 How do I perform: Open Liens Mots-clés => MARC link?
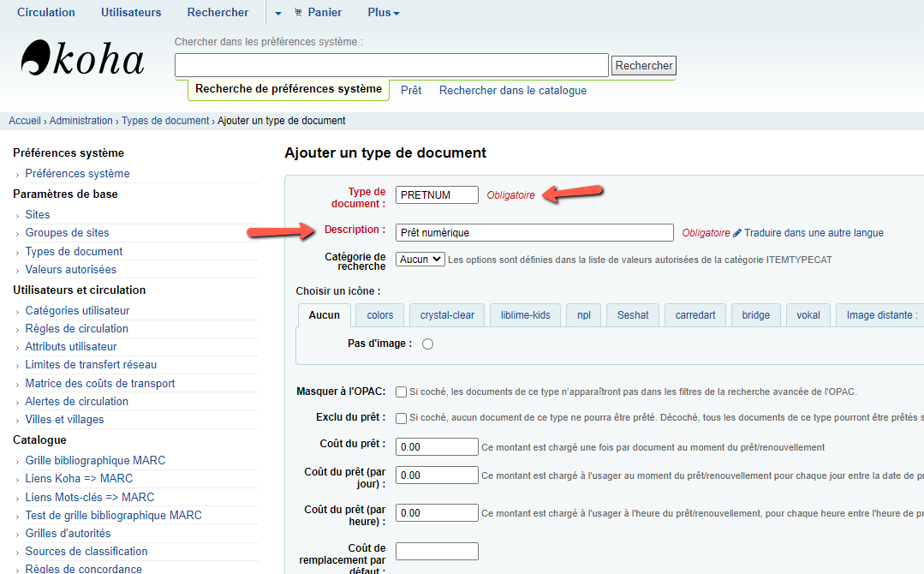(x=90, y=498)
